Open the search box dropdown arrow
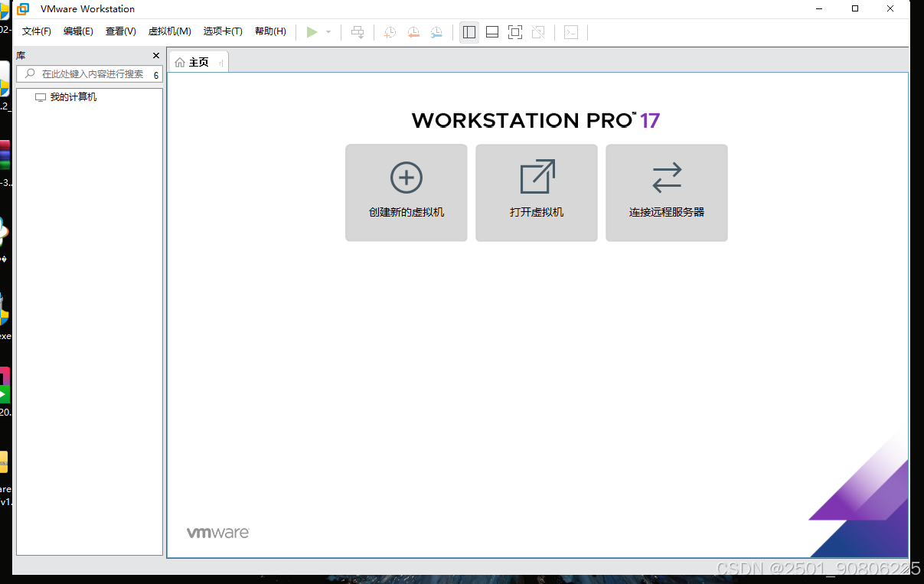Image resolution: width=924 pixels, height=584 pixels. point(156,75)
